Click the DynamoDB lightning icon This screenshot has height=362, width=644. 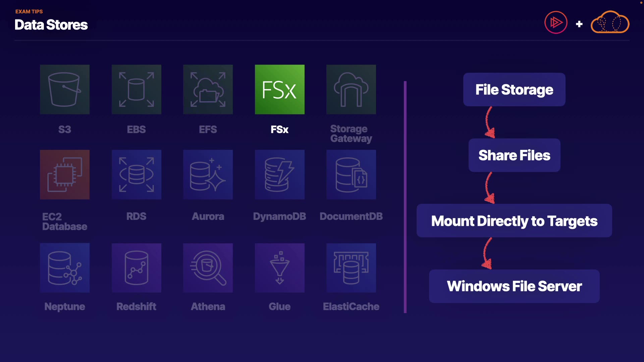(280, 175)
